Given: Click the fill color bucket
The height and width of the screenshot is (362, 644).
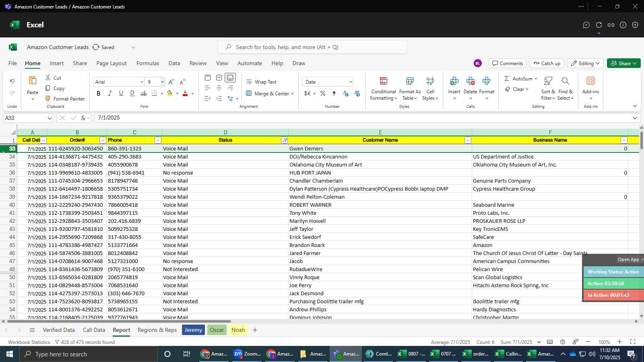Looking at the screenshot, I should pyautogui.click(x=170, y=93).
